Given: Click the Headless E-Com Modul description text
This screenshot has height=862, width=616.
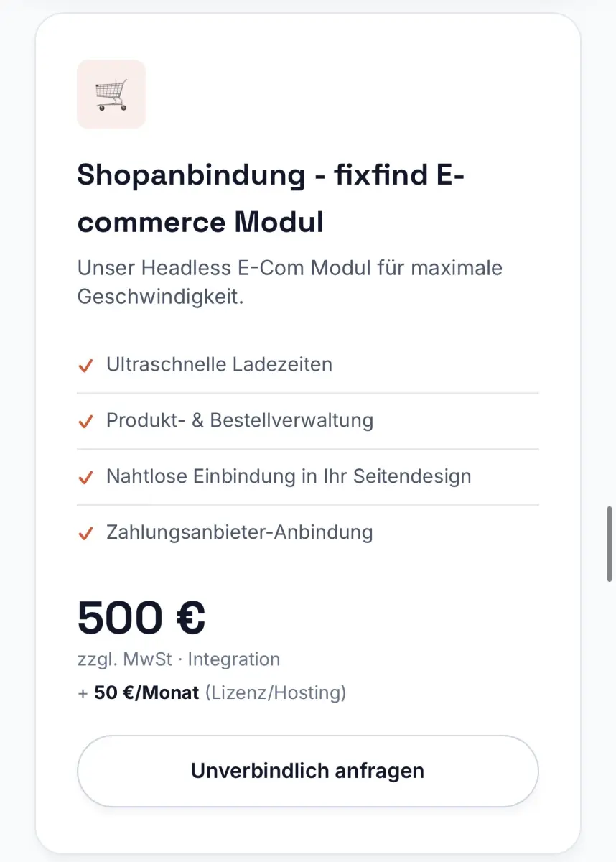Looking at the screenshot, I should pyautogui.click(x=289, y=282).
